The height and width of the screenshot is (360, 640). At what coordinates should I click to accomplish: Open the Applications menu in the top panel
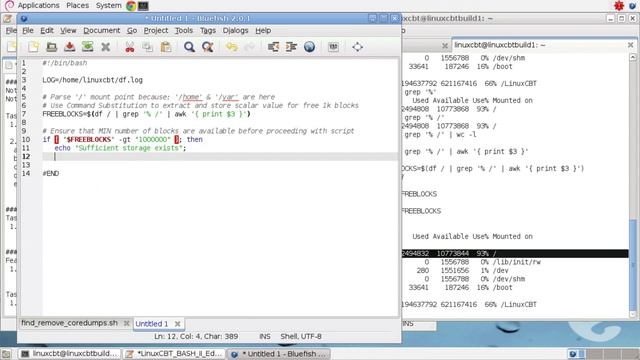pos(38,6)
